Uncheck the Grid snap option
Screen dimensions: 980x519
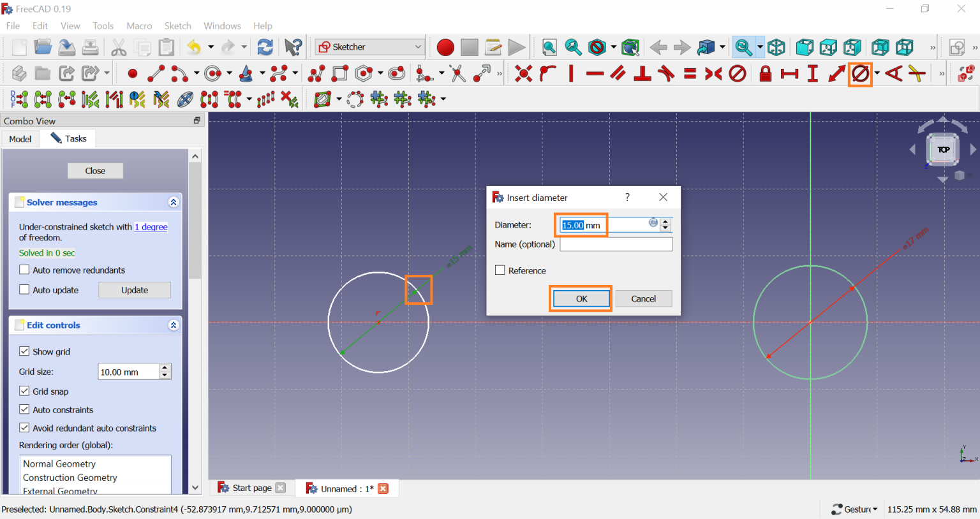[x=25, y=391]
